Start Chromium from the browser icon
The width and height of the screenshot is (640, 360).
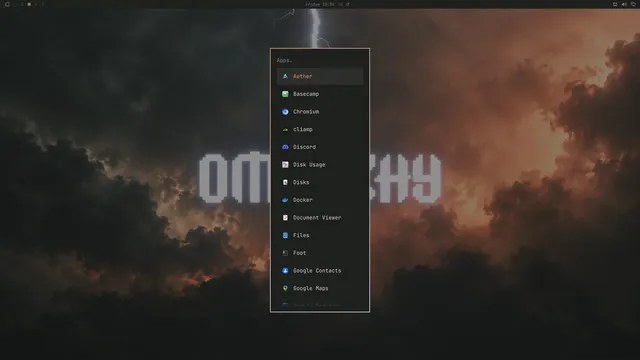point(285,111)
